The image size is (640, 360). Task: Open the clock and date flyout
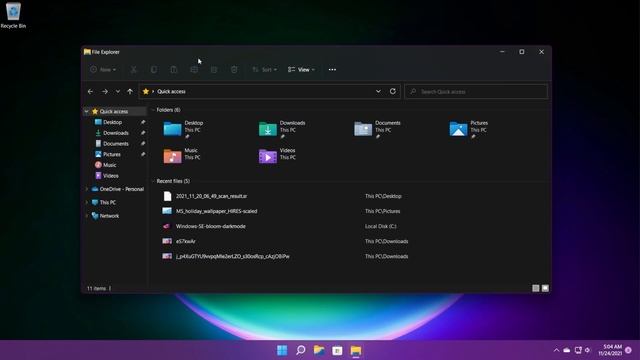tap(610, 350)
